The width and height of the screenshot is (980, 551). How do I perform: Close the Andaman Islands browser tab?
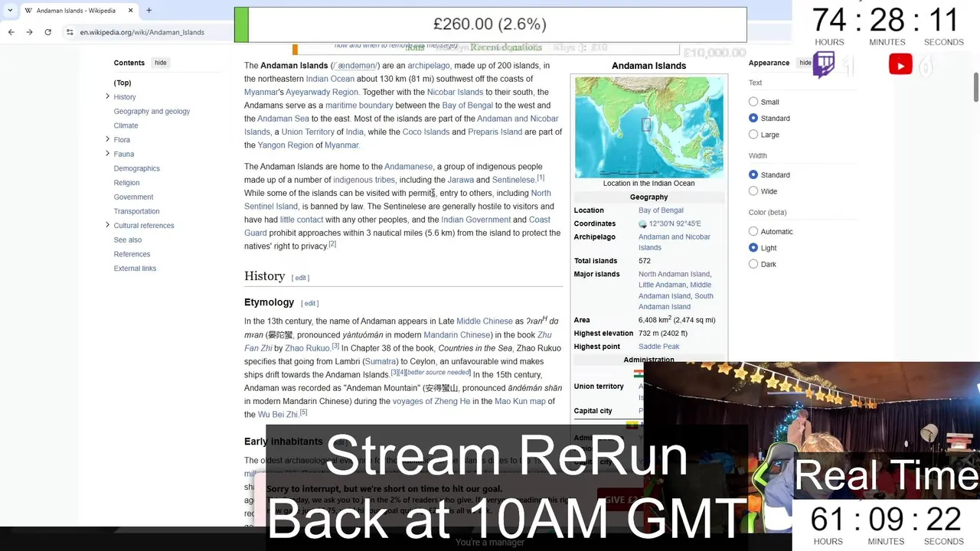130,11
